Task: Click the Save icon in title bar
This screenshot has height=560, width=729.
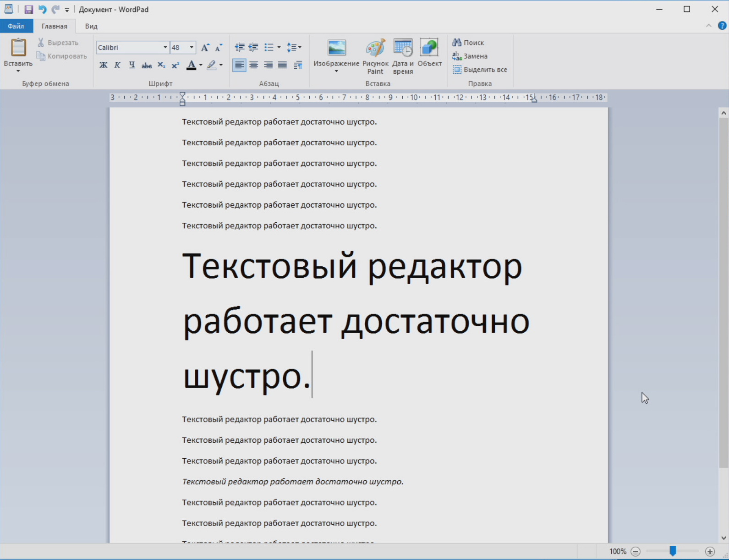Action: coord(28,10)
